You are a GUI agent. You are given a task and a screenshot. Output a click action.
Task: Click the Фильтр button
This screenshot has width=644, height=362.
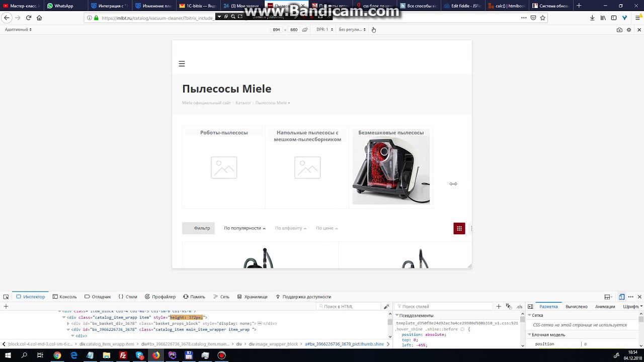tap(198, 228)
